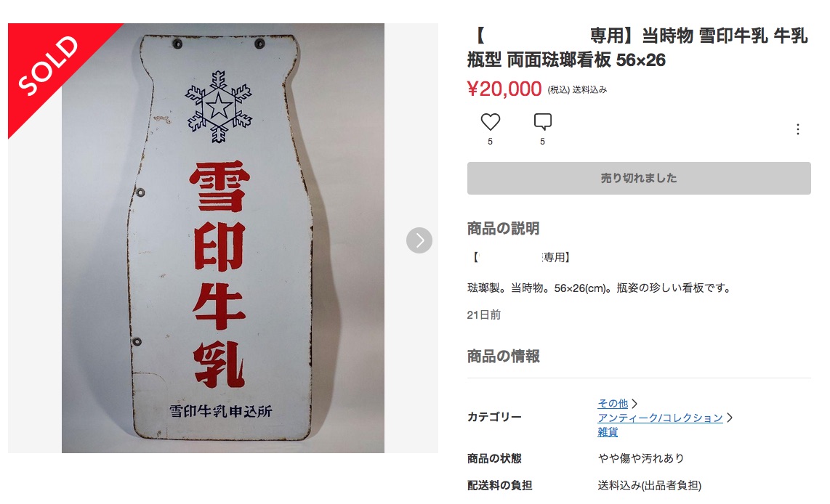Open comments via the speech bubble icon

click(543, 122)
